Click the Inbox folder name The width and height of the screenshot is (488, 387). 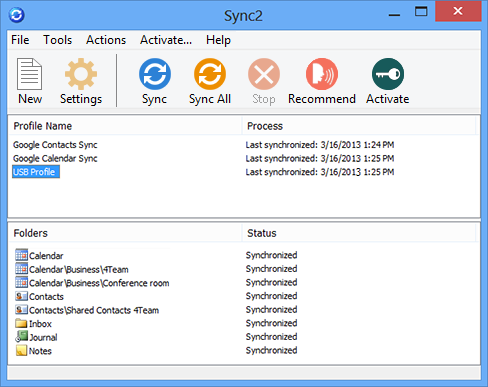click(40, 324)
